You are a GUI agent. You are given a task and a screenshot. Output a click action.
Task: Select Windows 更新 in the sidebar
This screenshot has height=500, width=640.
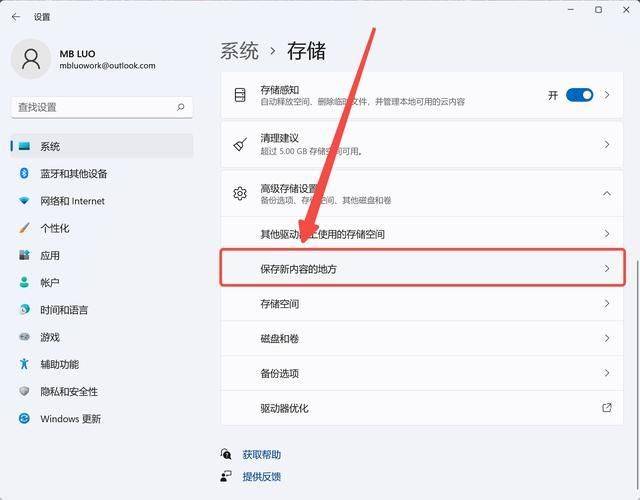pos(102,418)
